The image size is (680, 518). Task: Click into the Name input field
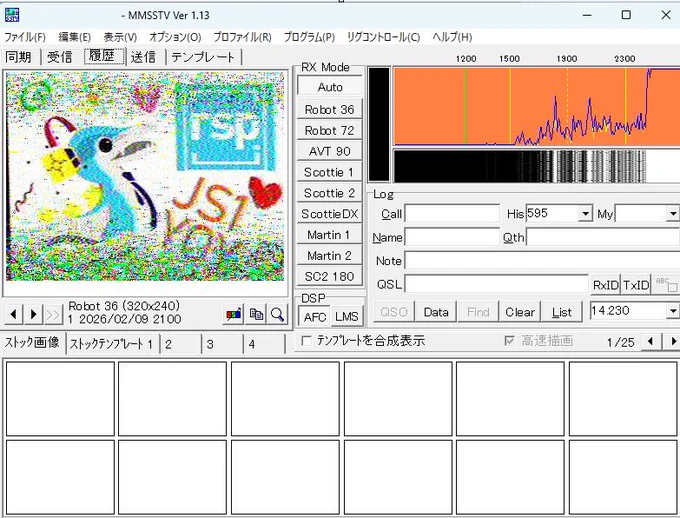[x=452, y=237]
